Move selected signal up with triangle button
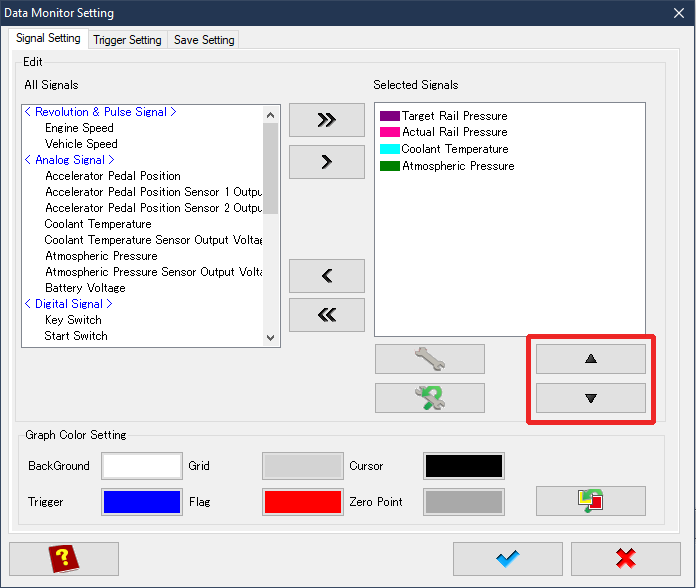Image resolution: width=696 pixels, height=588 pixels. coord(590,359)
